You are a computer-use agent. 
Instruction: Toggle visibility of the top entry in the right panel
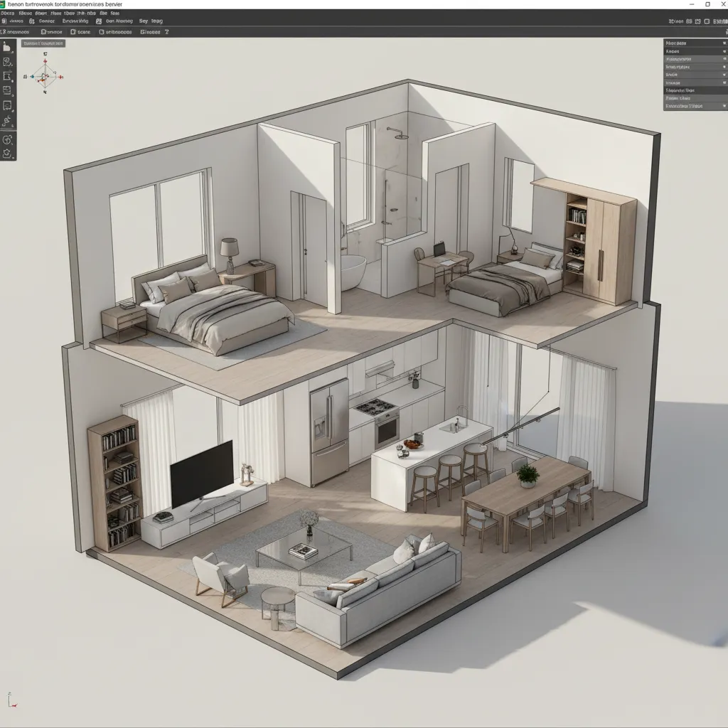tap(724, 43)
